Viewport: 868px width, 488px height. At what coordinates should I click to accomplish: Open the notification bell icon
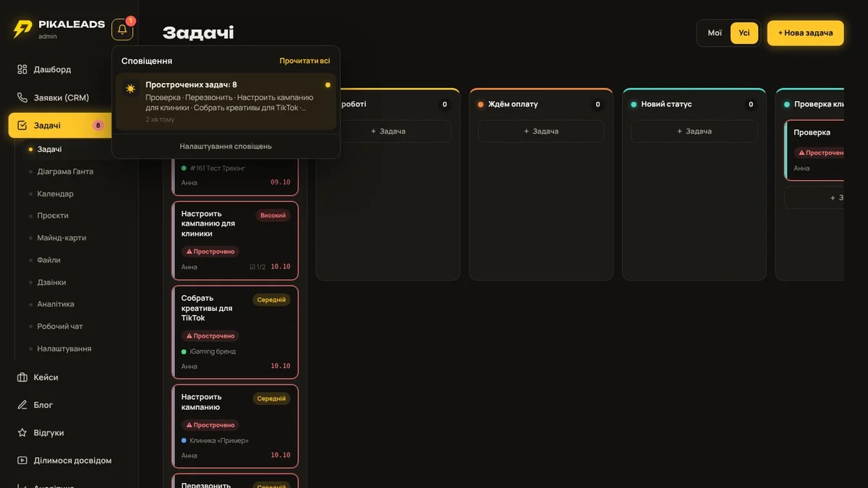(122, 30)
